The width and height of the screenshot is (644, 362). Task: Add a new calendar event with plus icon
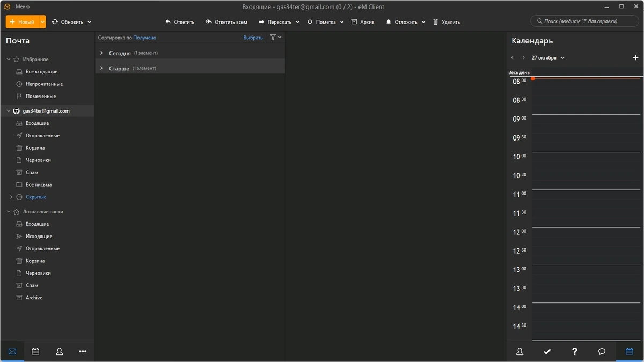coord(636,58)
